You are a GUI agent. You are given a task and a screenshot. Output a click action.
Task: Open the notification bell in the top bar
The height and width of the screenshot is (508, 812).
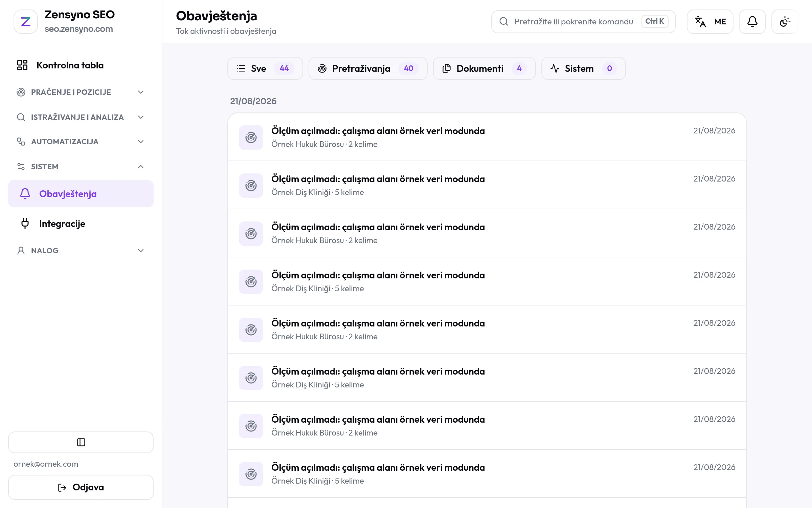[x=752, y=22]
